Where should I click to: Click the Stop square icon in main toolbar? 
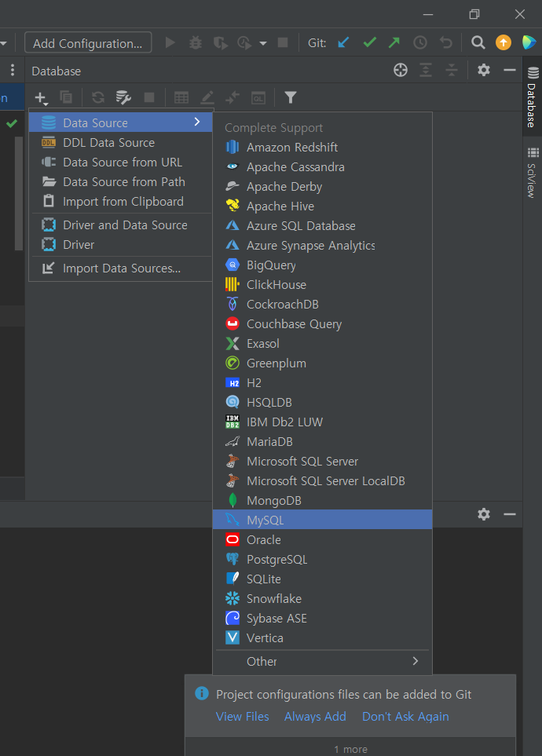pyautogui.click(x=283, y=43)
